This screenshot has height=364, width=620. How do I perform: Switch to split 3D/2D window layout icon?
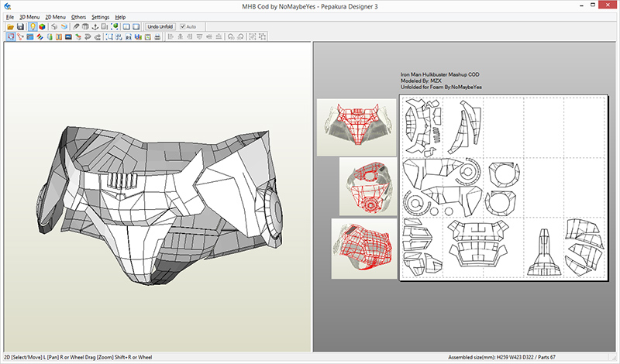[126, 26]
